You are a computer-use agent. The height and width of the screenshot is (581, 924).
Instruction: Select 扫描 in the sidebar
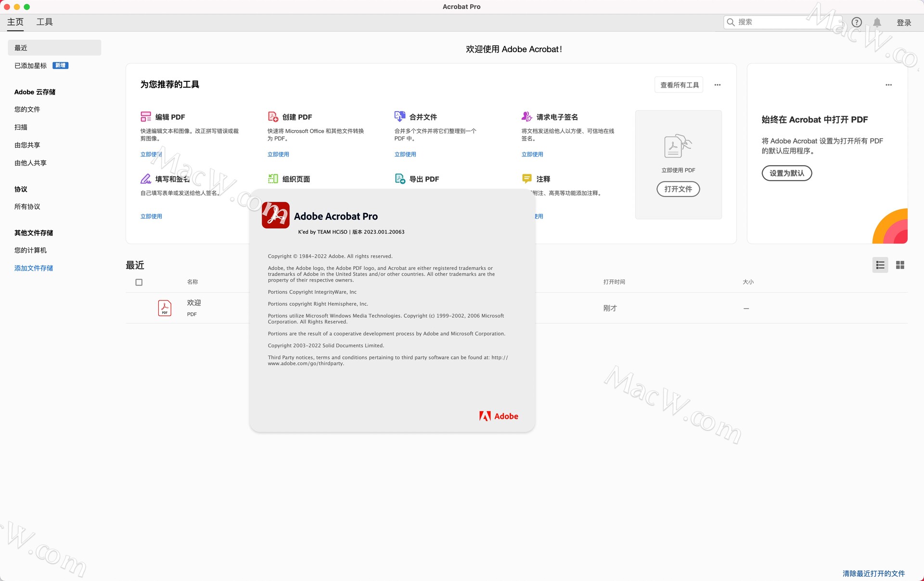20,127
